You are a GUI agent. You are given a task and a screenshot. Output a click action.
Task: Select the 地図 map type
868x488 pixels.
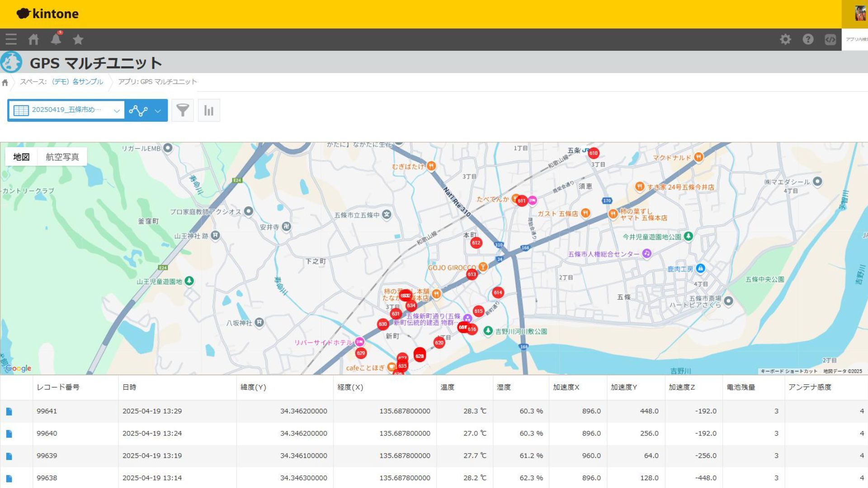click(x=21, y=157)
